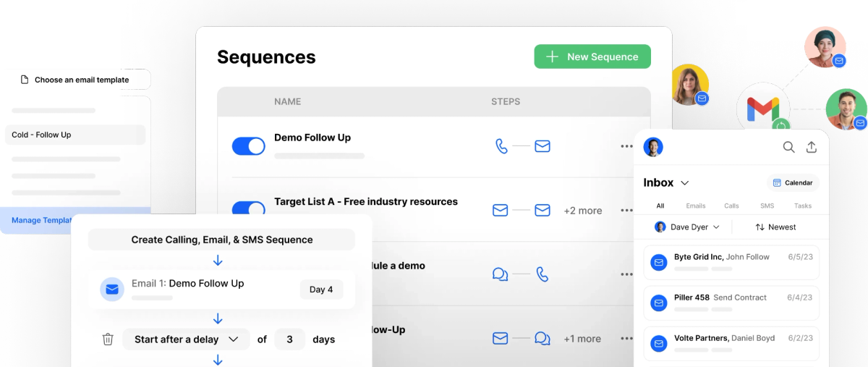
Task: Click SMS chat icon in the +1 more row
Action: [542, 338]
